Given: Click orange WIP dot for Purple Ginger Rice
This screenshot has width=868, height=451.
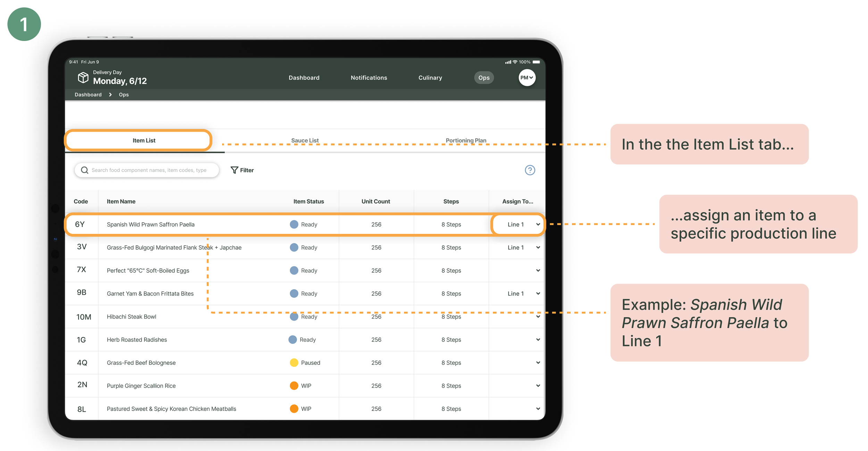Looking at the screenshot, I should pyautogui.click(x=294, y=385).
